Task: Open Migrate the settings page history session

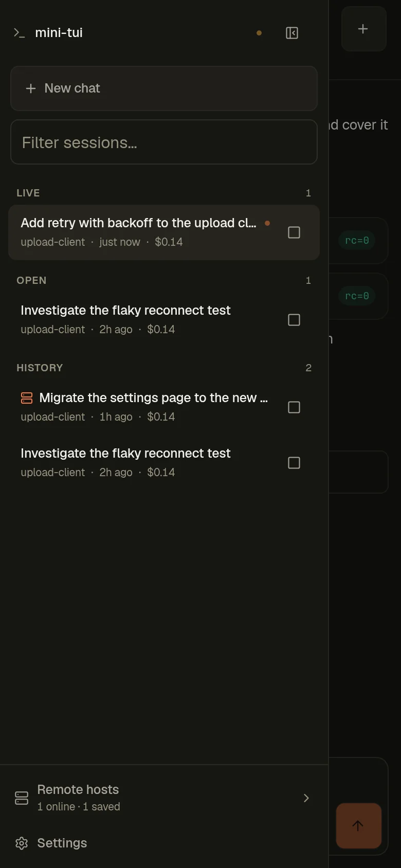Action: pyautogui.click(x=164, y=407)
